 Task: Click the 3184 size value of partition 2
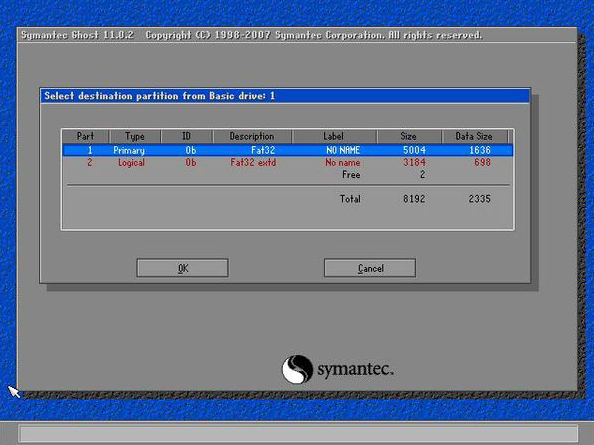414,162
